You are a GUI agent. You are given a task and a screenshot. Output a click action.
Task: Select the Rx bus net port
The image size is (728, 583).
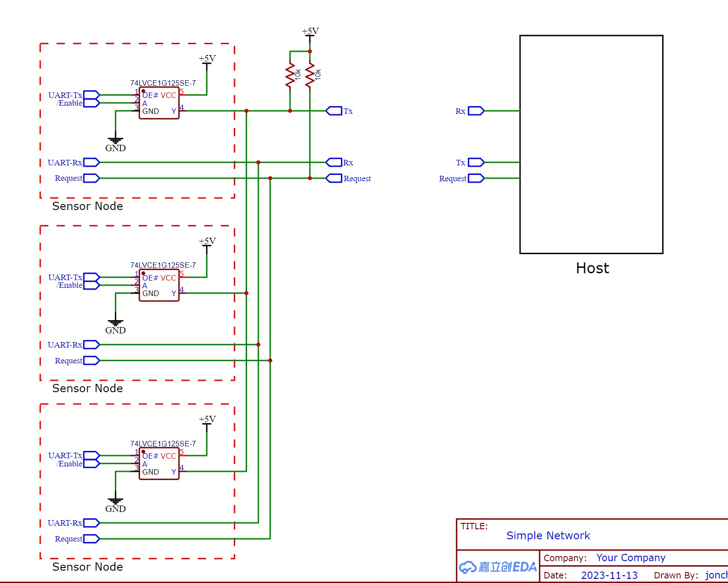pyautogui.click(x=334, y=162)
